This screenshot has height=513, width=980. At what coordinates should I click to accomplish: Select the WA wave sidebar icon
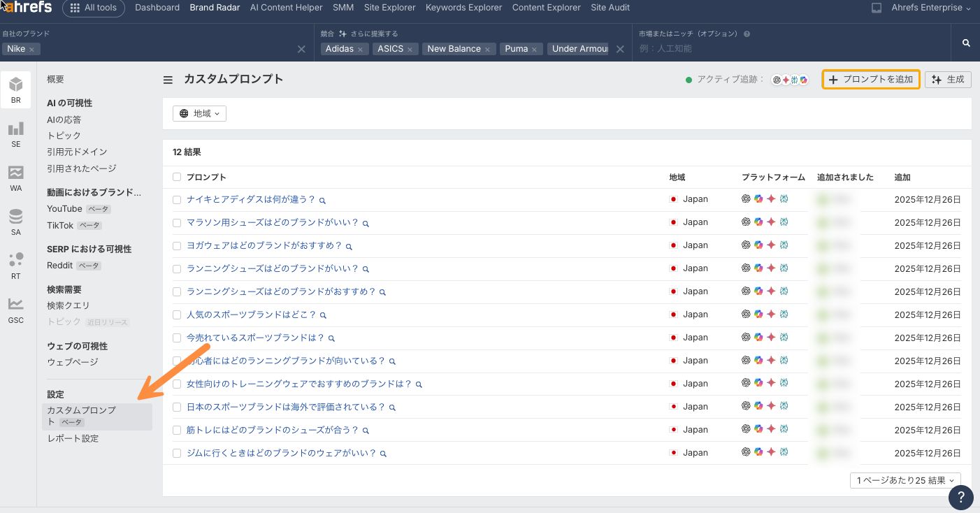coord(15,178)
